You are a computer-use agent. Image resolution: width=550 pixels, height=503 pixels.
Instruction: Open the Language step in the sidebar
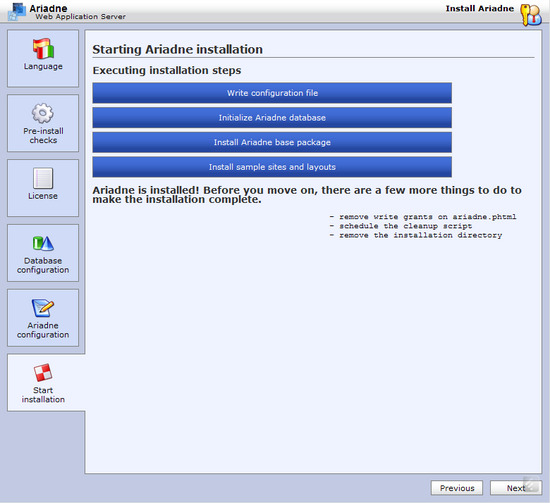point(43,58)
